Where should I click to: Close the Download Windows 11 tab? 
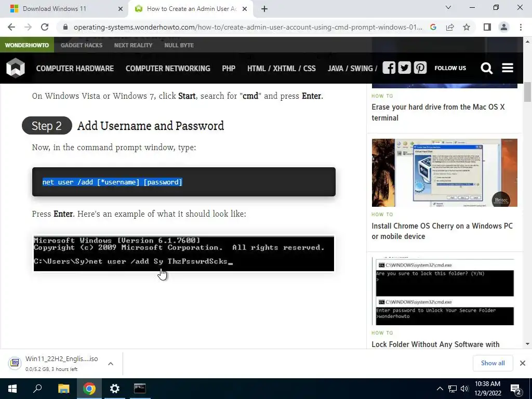pos(120,9)
